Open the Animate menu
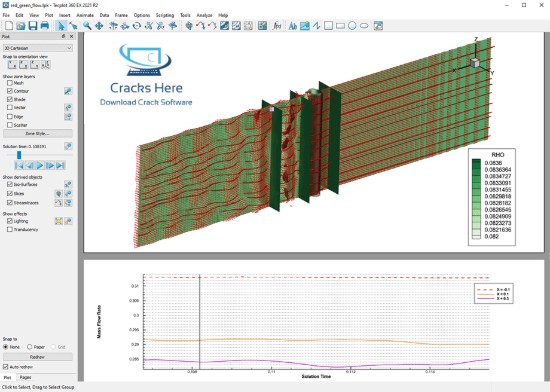Image resolution: width=550 pixels, height=392 pixels. click(x=85, y=15)
